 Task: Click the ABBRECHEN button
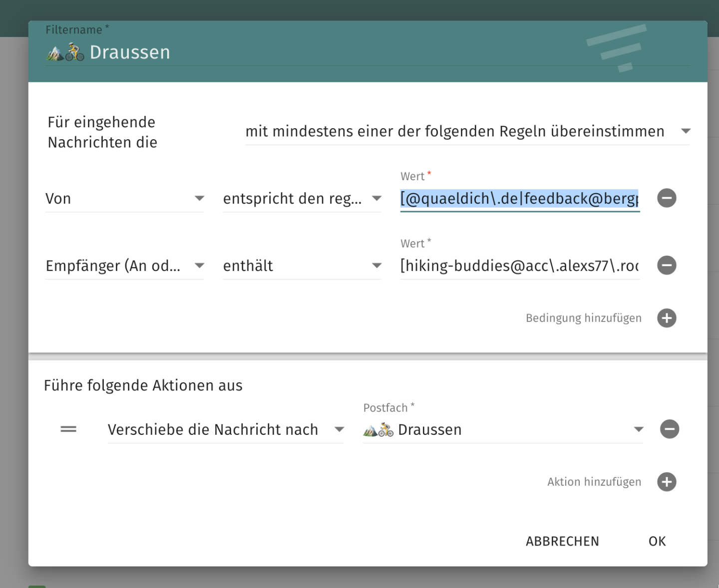(x=562, y=541)
